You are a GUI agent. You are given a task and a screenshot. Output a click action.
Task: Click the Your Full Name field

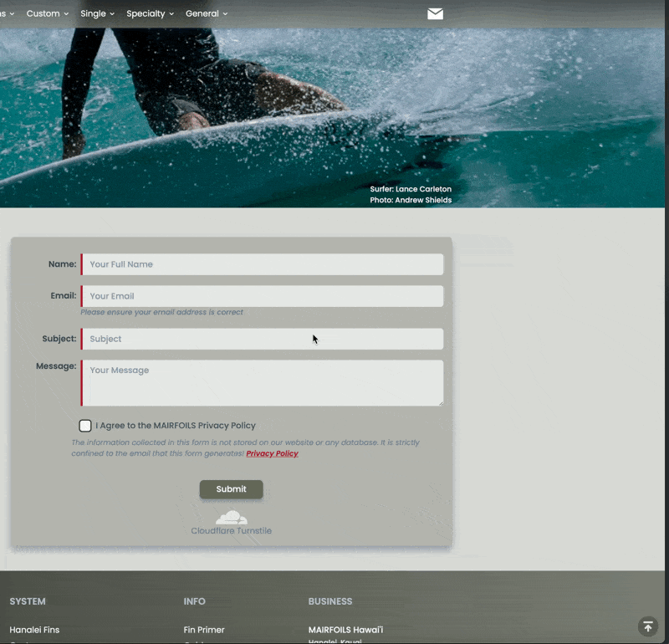pyautogui.click(x=262, y=264)
